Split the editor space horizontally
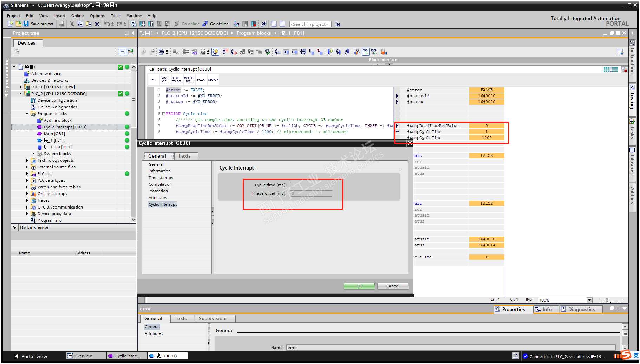Viewport: 640px width, 364px height. (x=274, y=24)
